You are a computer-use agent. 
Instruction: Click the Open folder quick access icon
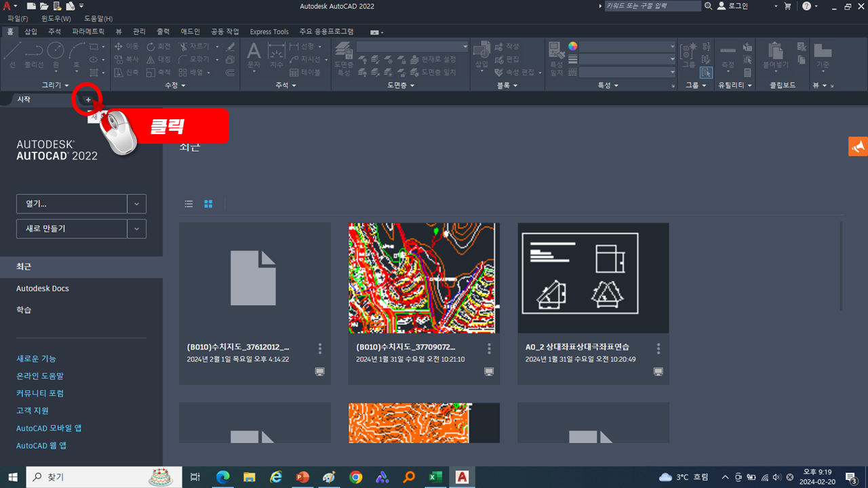click(44, 6)
